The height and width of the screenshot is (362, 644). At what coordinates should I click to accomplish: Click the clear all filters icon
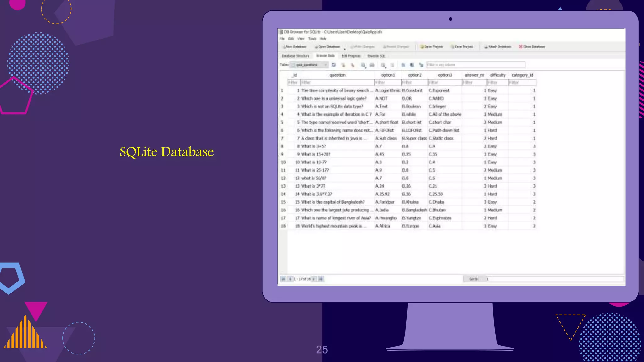pyautogui.click(x=343, y=65)
